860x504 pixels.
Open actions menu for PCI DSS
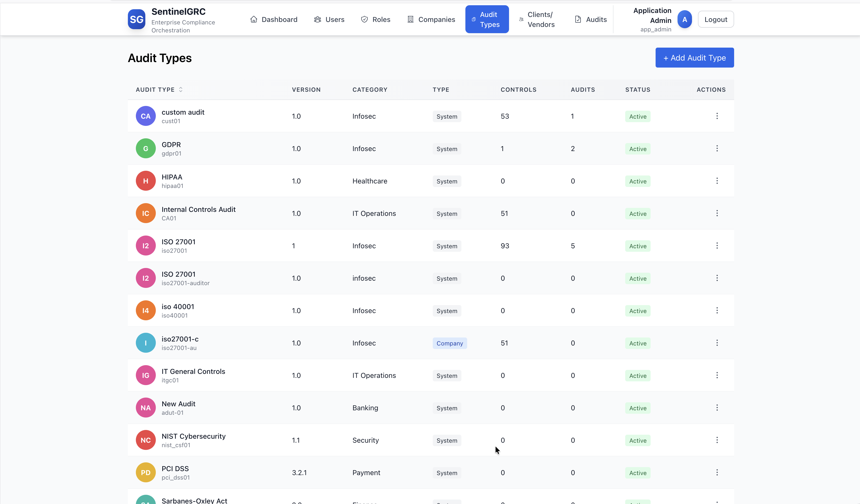click(x=717, y=473)
